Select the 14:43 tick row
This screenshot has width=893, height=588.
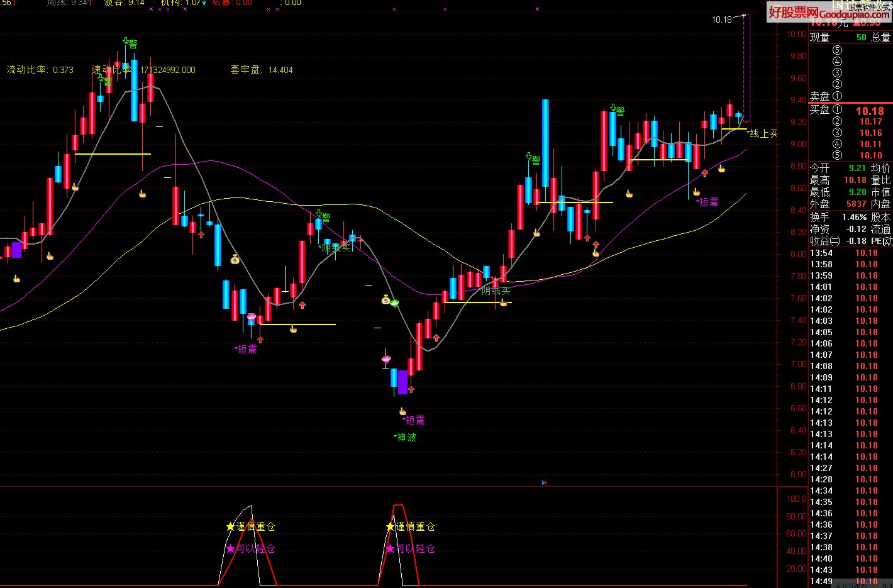[850, 570]
